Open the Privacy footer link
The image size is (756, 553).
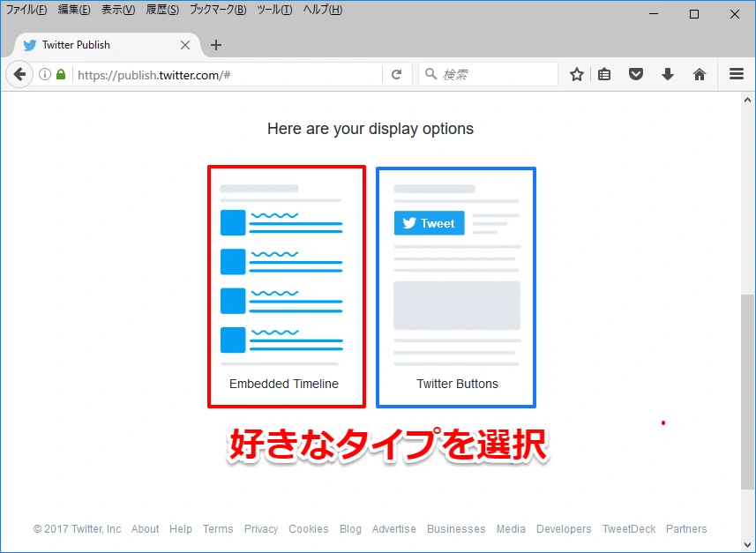pyautogui.click(x=261, y=529)
